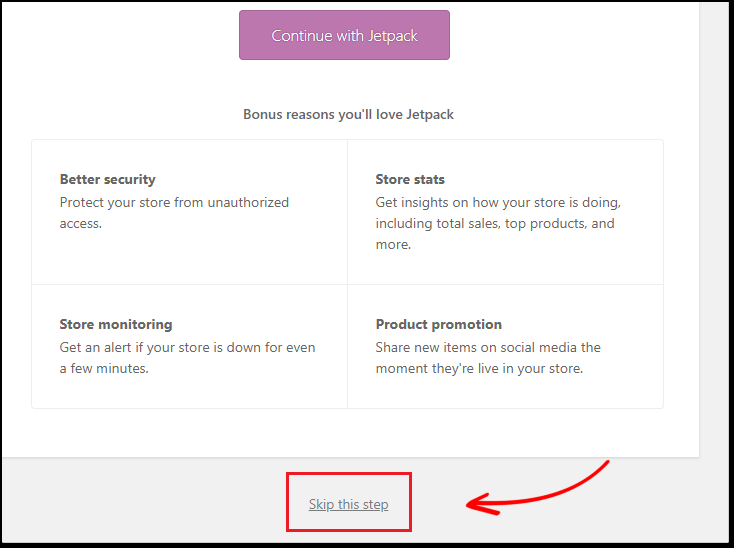Image resolution: width=734 pixels, height=548 pixels.
Task: Click the Skip this step link
Action: [348, 504]
